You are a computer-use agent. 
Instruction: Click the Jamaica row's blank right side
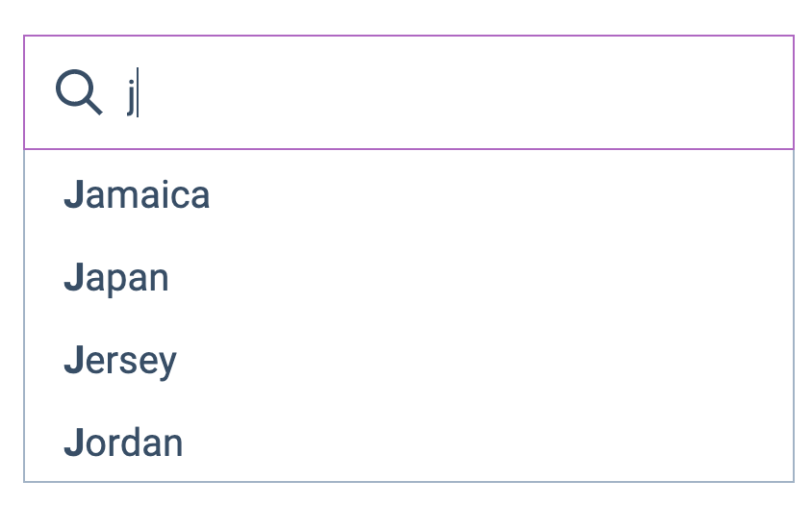(577, 195)
